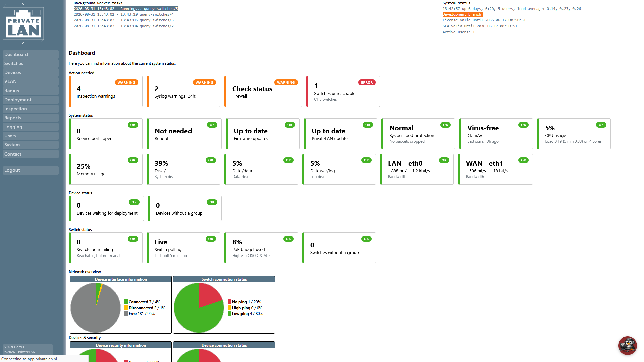This screenshot has height=362, width=644.
Task: Go to Logging
Action: (31, 127)
